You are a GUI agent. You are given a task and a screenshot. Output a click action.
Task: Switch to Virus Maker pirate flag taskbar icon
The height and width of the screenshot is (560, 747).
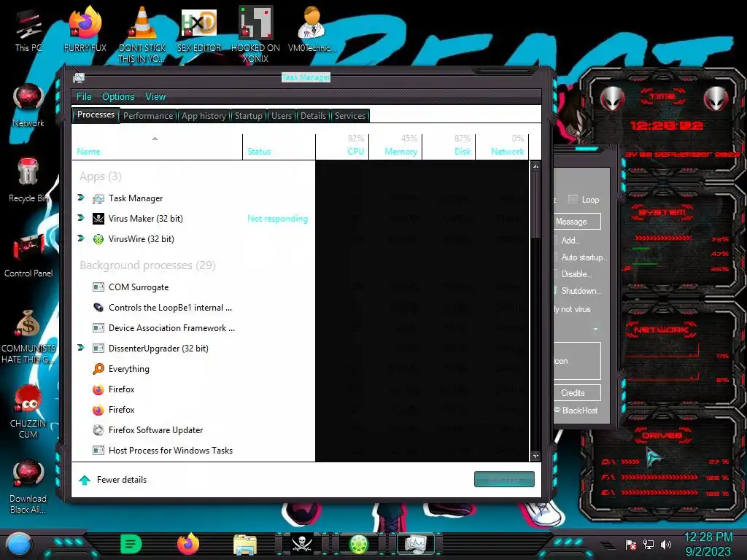pos(302,544)
